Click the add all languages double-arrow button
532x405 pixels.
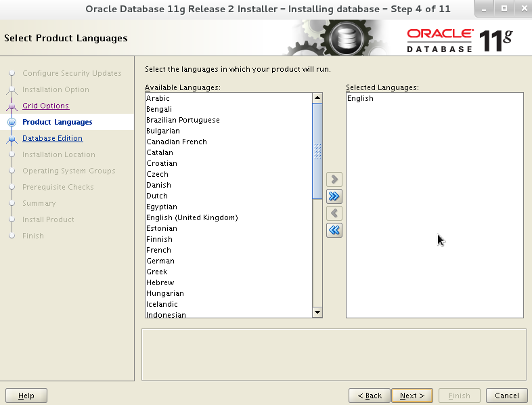click(x=334, y=196)
